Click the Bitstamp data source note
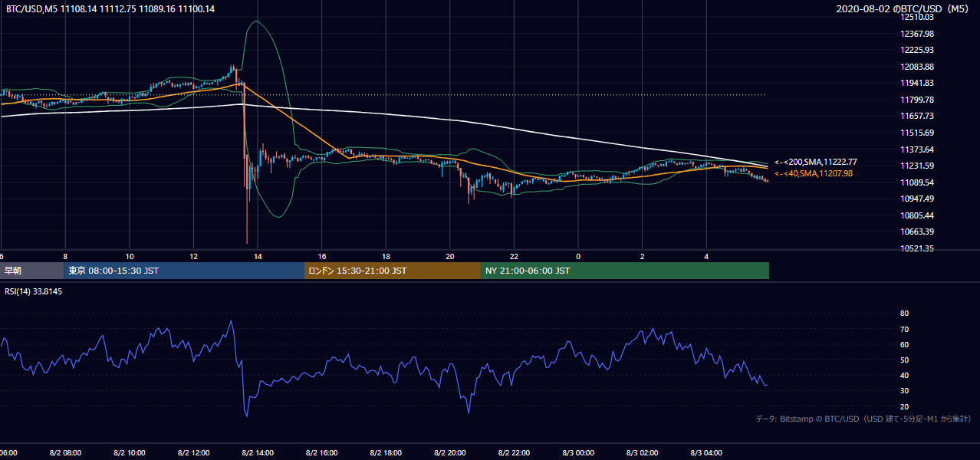The width and height of the screenshot is (980, 460). click(863, 419)
